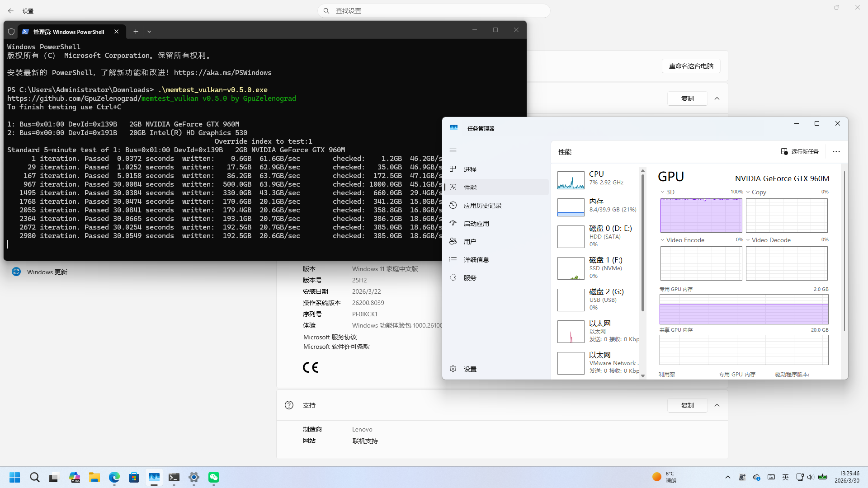Expand terminal profile dropdown arrow

(149, 32)
